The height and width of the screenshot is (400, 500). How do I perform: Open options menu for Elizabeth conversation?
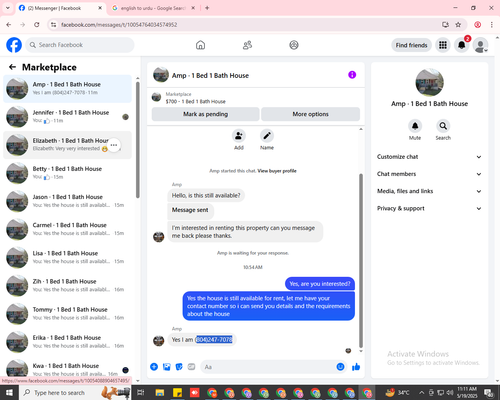pyautogui.click(x=114, y=145)
